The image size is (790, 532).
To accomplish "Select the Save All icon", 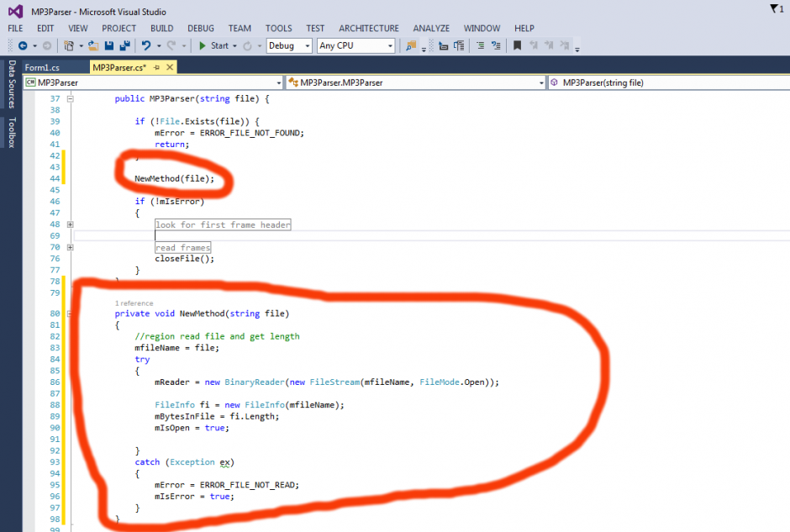I will tap(123, 46).
